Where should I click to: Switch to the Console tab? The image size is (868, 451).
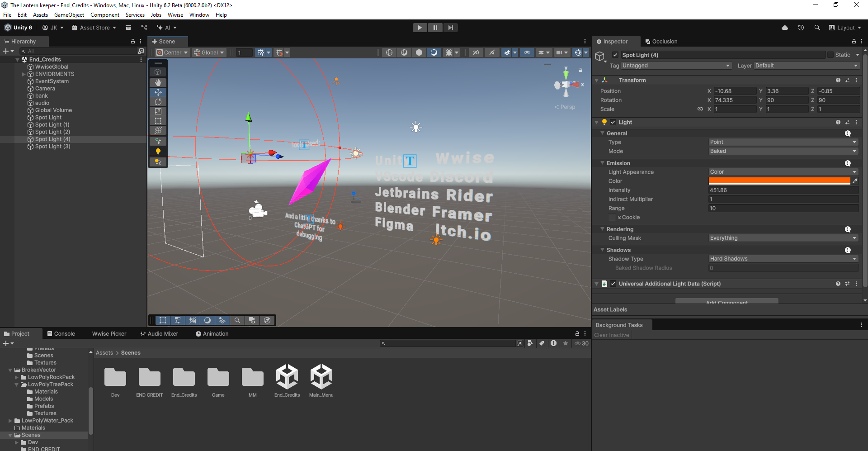point(61,334)
